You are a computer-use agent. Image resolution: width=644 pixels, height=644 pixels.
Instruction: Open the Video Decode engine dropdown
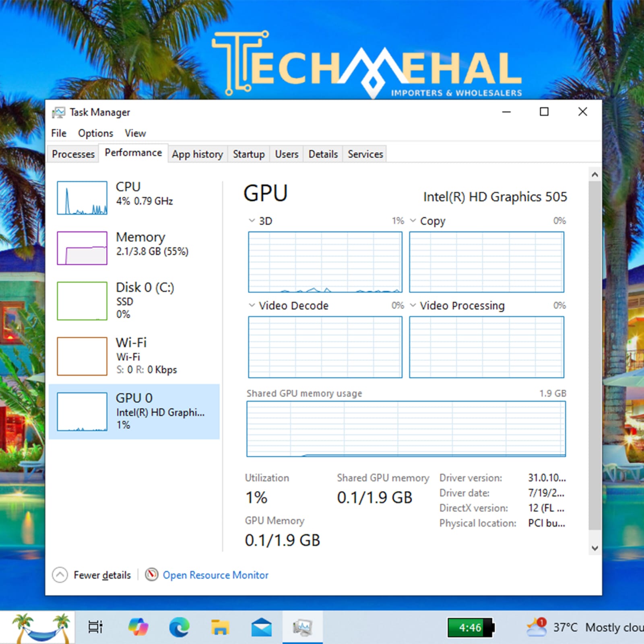(252, 305)
